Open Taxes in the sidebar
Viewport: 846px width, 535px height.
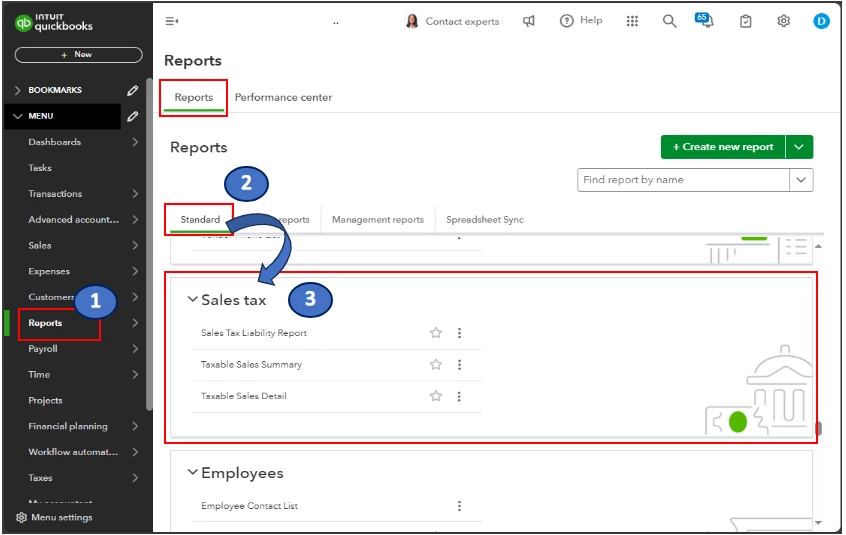(40, 478)
